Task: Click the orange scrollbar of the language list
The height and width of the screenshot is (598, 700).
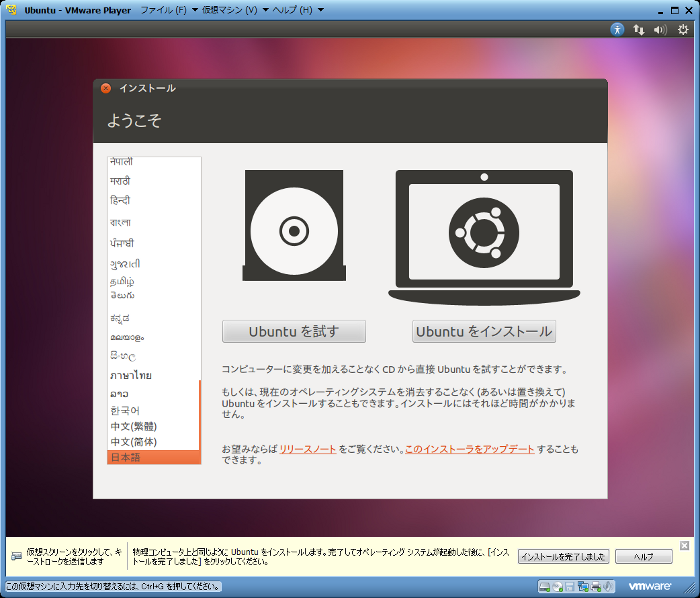Action: (200, 415)
